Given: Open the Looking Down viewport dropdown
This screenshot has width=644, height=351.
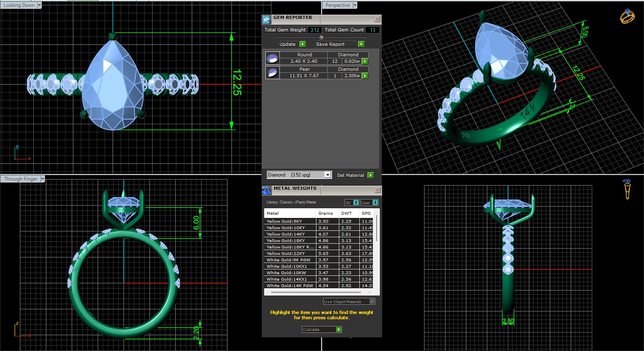Looking at the screenshot, I should point(39,5).
